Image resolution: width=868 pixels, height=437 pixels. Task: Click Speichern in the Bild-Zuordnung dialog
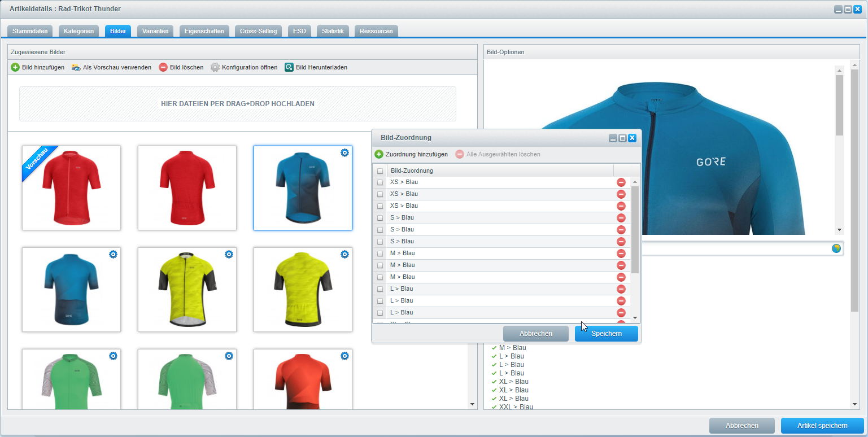pos(607,334)
